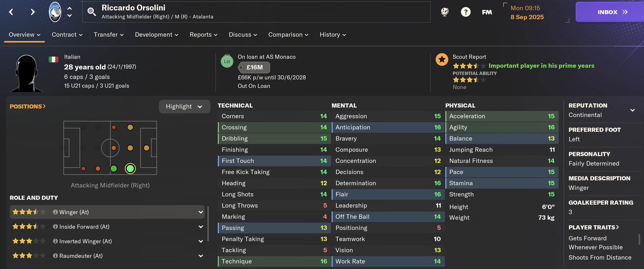Select the right midfielder green position dot
Viewport: 644px width, 269px height.
pyautogui.click(x=114, y=168)
